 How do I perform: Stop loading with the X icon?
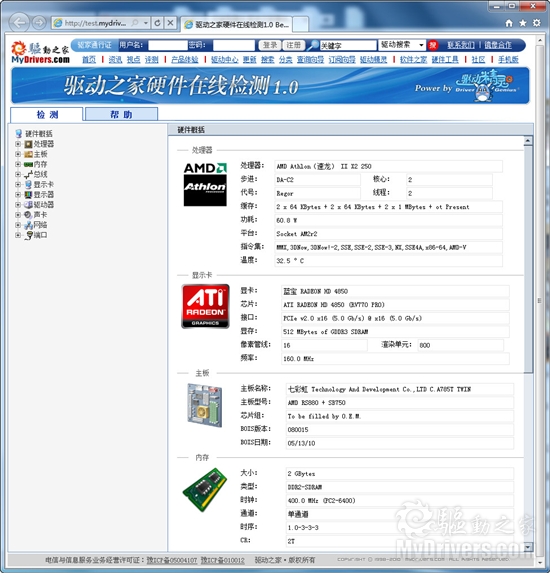pos(170,23)
